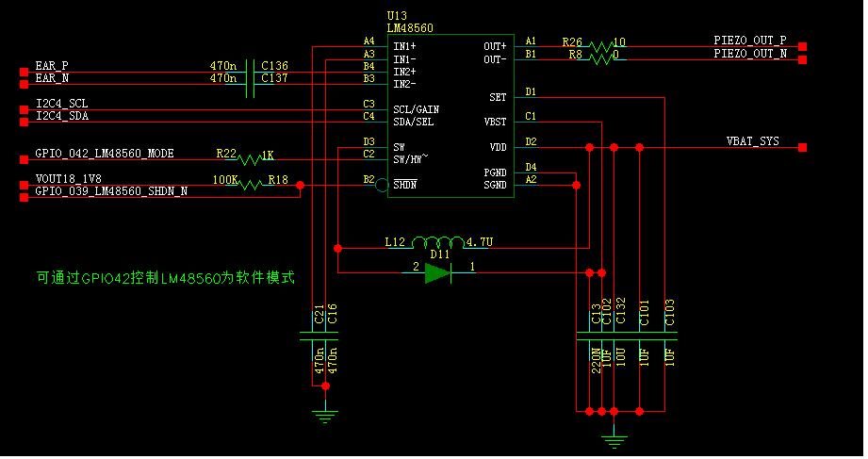Click the VOUT18_1V8 port connector

click(24, 185)
